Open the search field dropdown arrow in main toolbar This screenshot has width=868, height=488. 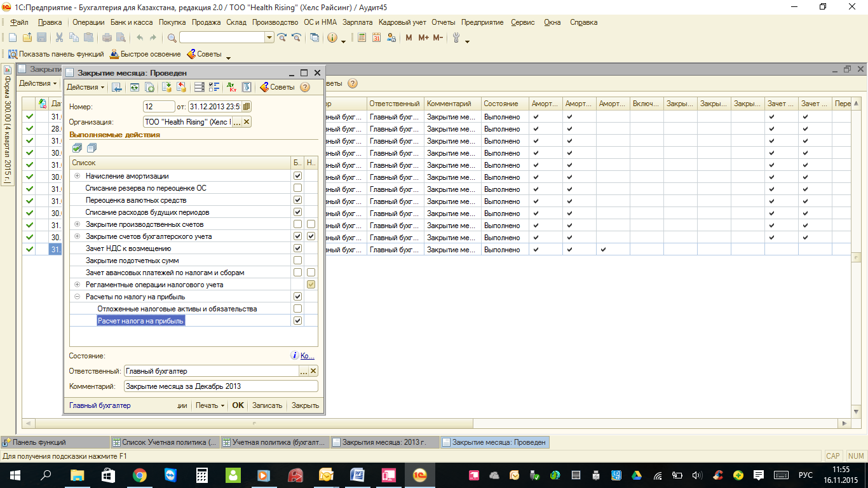pos(269,37)
